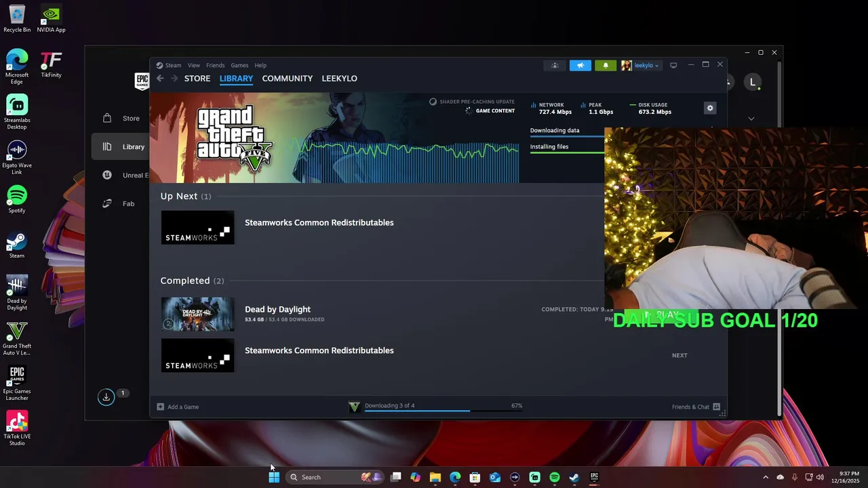This screenshot has height=488, width=868.
Task: Go back with Steam's back arrow
Action: pos(160,79)
